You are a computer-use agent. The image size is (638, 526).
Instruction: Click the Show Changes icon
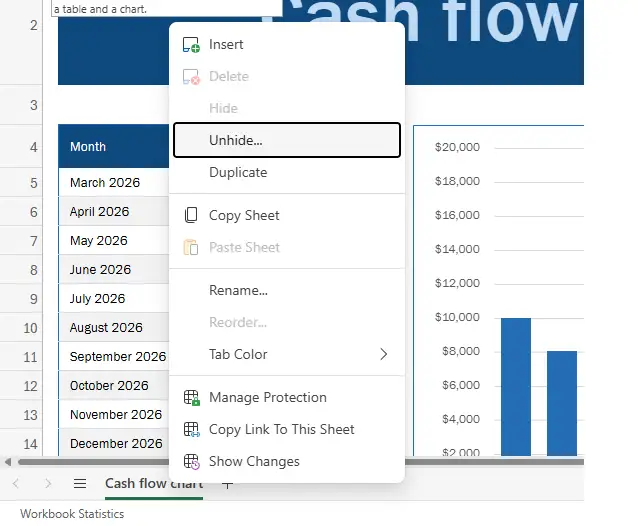click(x=191, y=462)
